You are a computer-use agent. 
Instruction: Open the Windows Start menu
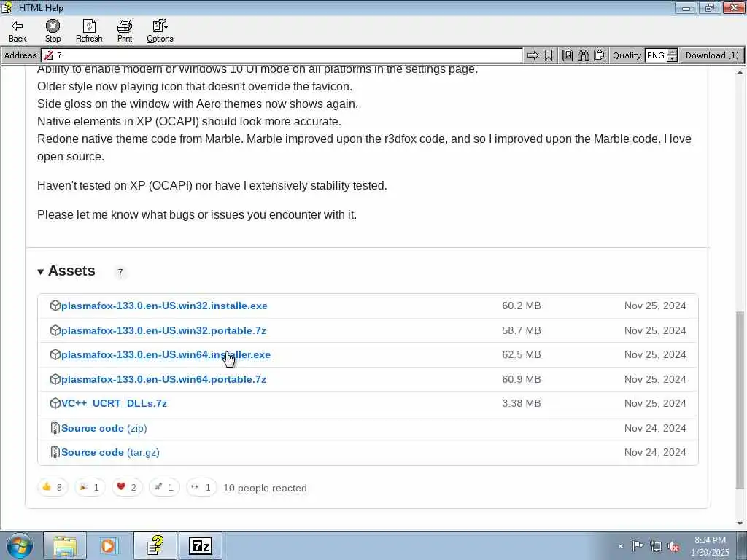point(20,545)
